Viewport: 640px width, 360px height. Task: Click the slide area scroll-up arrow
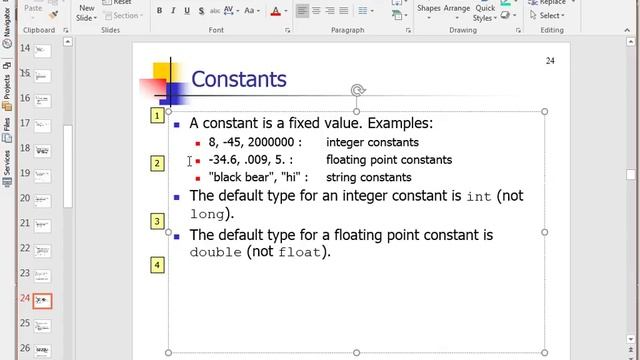631,42
